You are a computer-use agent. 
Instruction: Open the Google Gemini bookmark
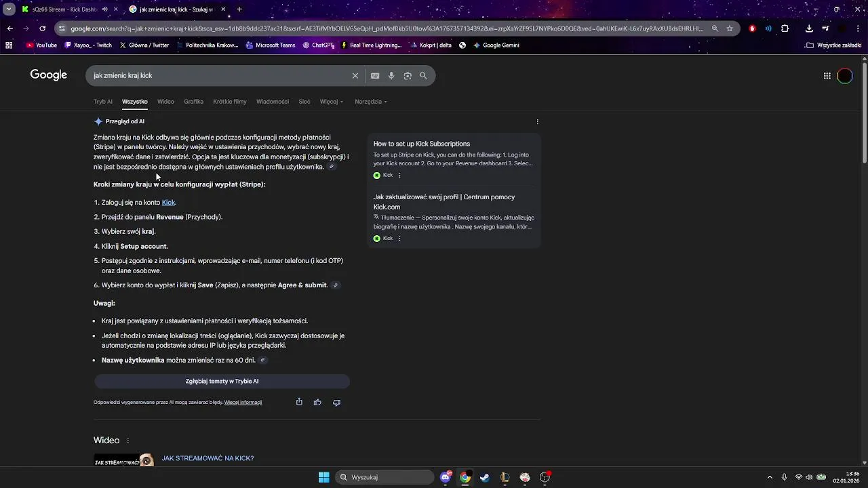pos(496,45)
